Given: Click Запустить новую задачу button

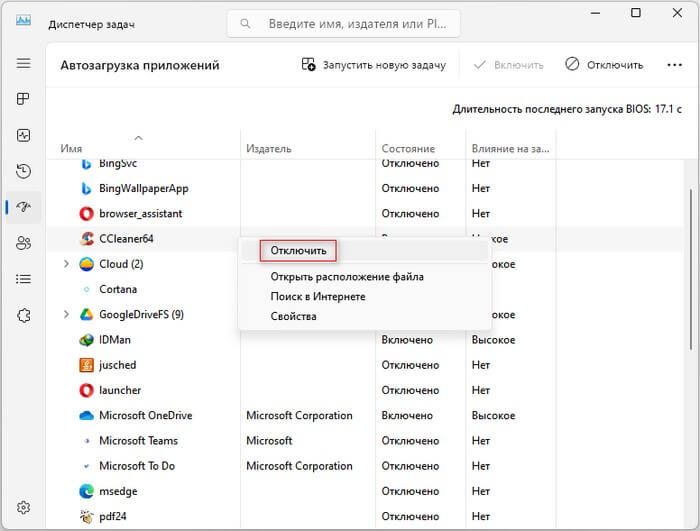Looking at the screenshot, I should tap(374, 65).
